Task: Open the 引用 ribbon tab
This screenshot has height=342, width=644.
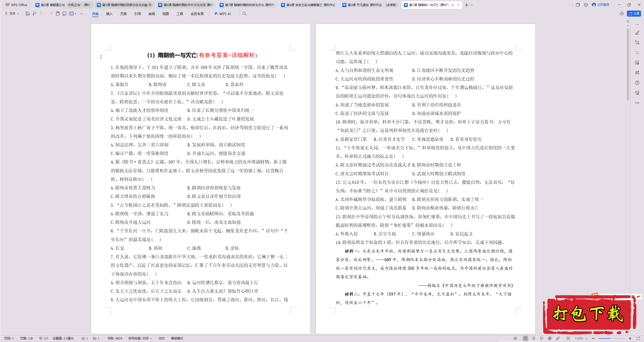Action: (x=137, y=14)
